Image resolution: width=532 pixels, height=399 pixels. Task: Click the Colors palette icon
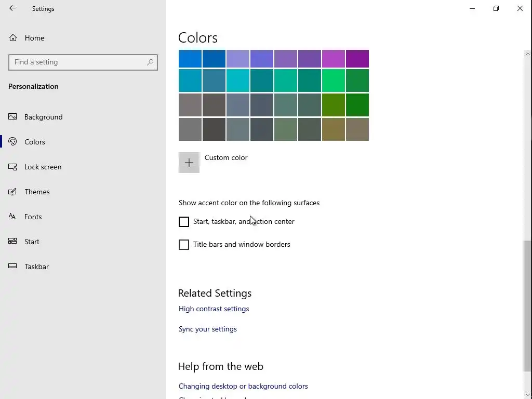pyautogui.click(x=13, y=142)
